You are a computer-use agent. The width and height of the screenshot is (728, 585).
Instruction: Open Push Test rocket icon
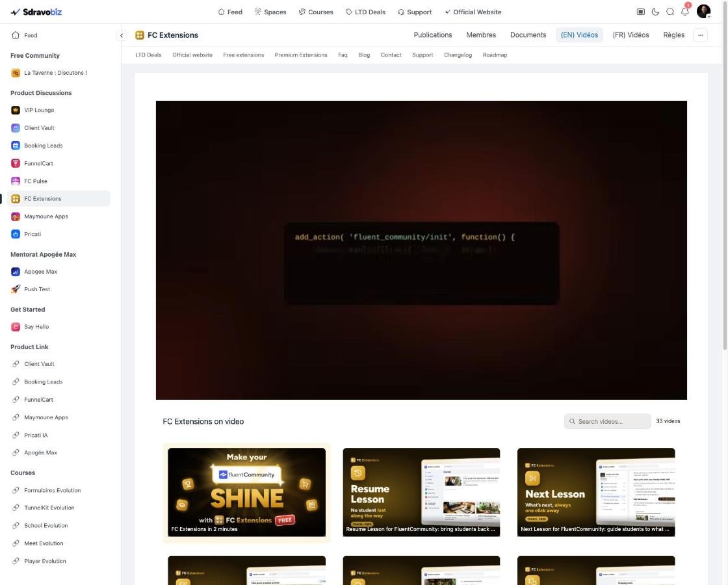point(16,289)
